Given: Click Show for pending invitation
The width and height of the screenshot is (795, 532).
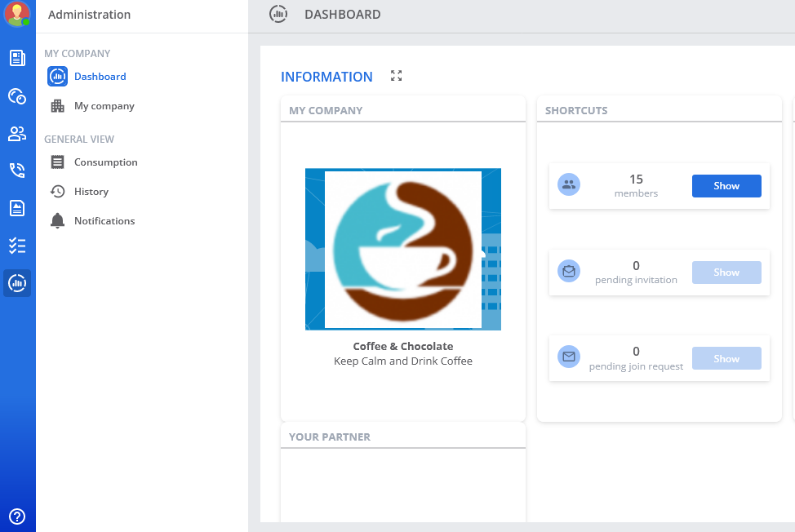Looking at the screenshot, I should (726, 273).
